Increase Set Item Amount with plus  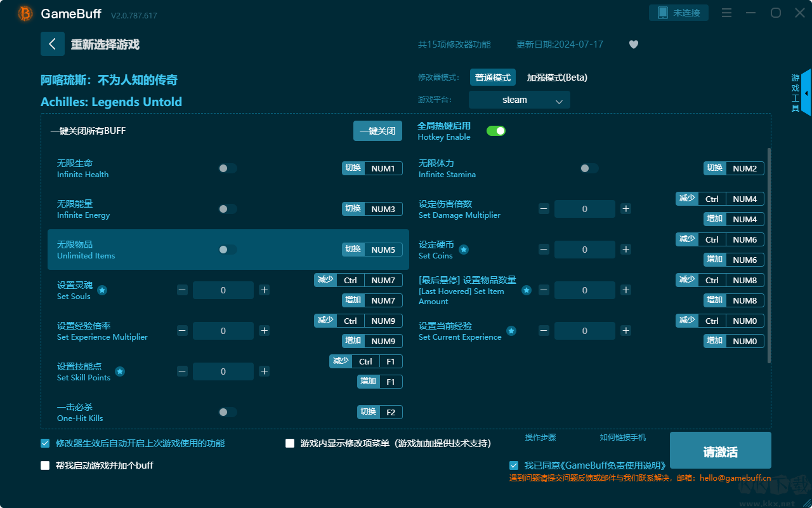626,290
